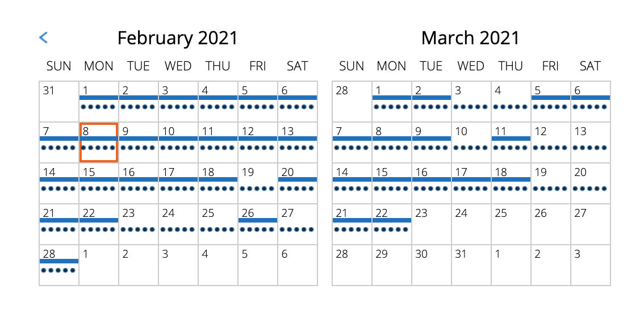Choose February 19 without blue bar
644x327 pixels.
(x=258, y=183)
